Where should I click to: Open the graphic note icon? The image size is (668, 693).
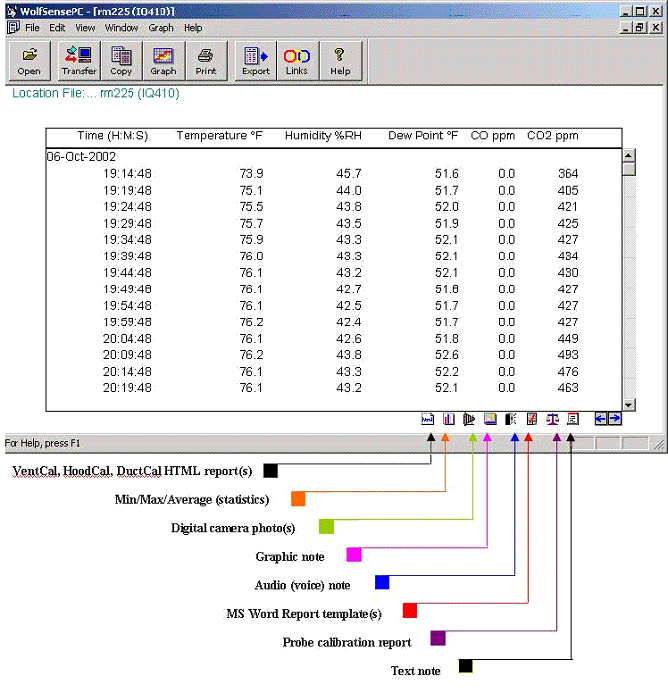pyautogui.click(x=490, y=419)
